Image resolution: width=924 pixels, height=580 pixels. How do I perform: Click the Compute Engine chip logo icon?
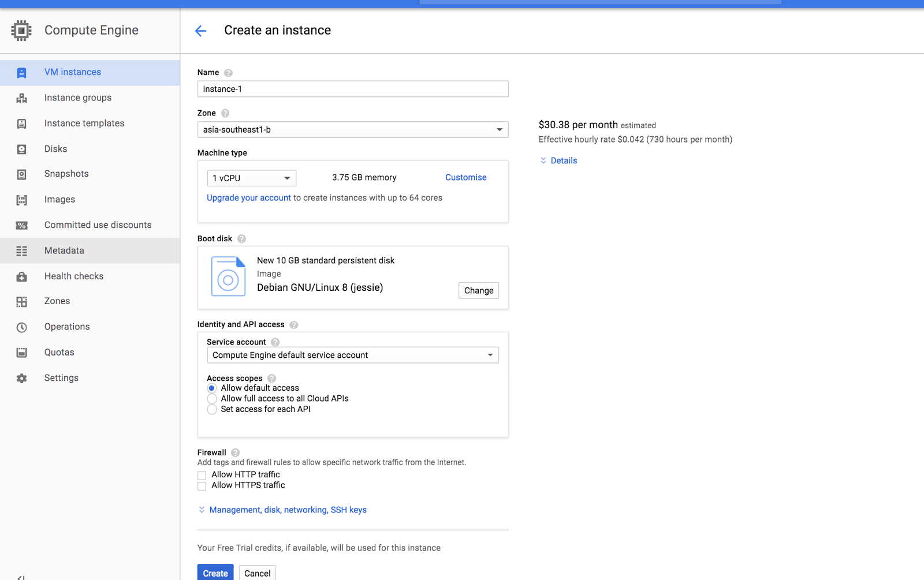pyautogui.click(x=21, y=31)
